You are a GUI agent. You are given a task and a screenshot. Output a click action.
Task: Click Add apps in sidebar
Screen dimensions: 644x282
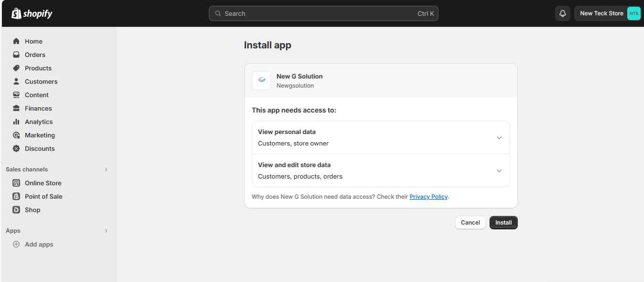click(x=39, y=244)
